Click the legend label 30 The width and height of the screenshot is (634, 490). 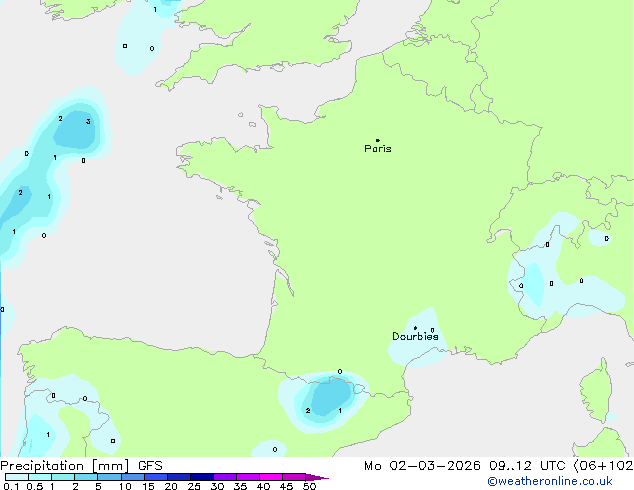tap(217, 486)
